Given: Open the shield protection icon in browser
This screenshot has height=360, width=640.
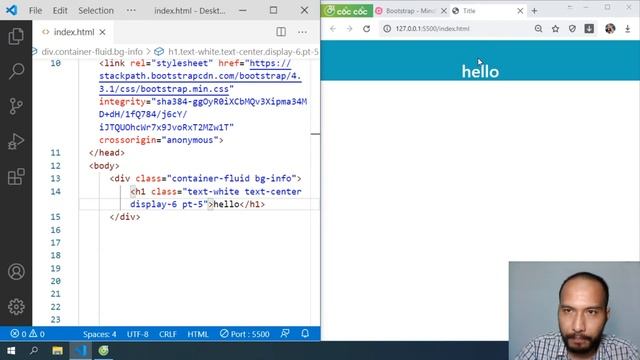Looking at the screenshot, I should click(572, 29).
